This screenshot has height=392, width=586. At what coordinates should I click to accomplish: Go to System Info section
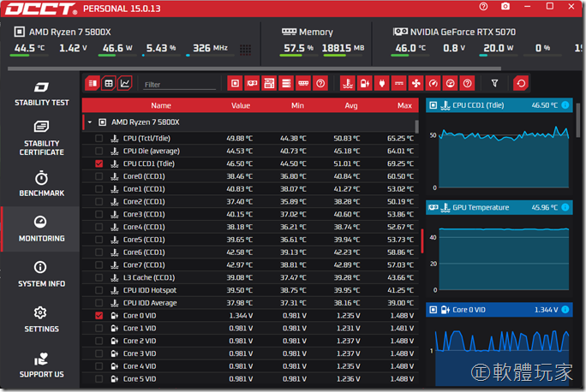[x=41, y=275]
